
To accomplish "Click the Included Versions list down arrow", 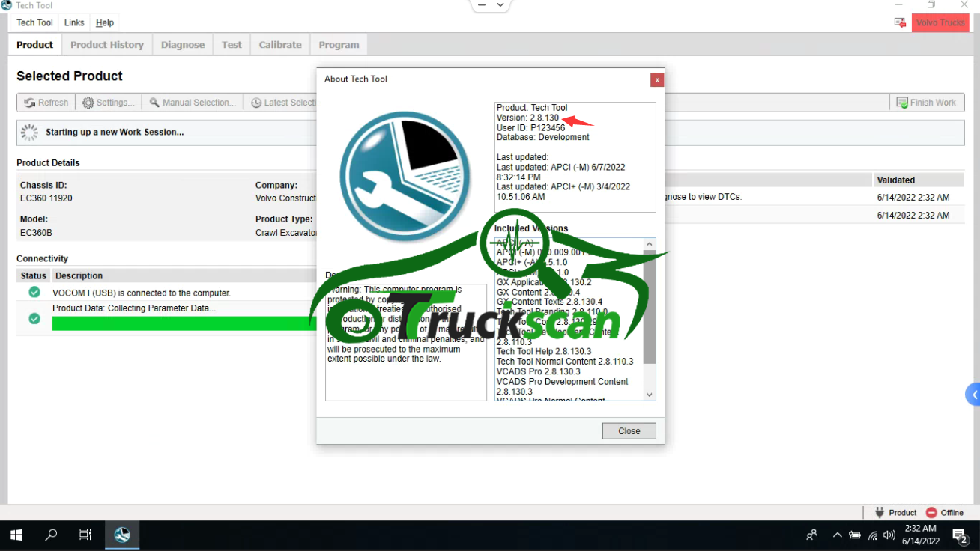I will pyautogui.click(x=650, y=395).
